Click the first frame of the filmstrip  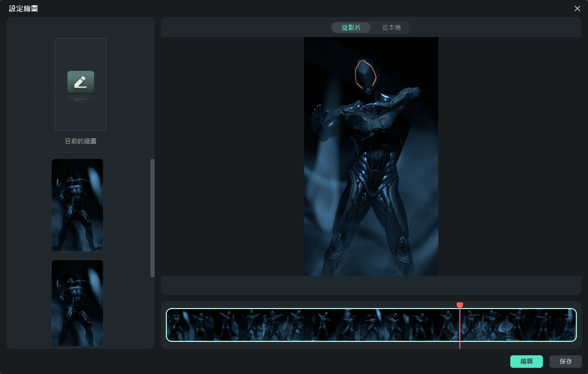[x=178, y=325]
